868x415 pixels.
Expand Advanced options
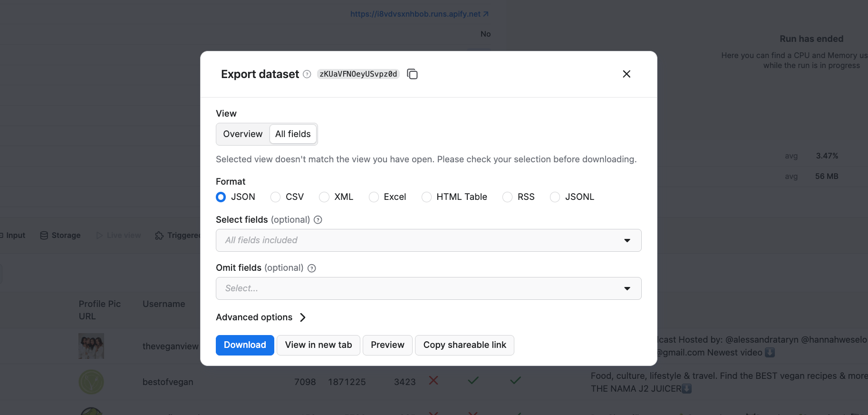261,317
